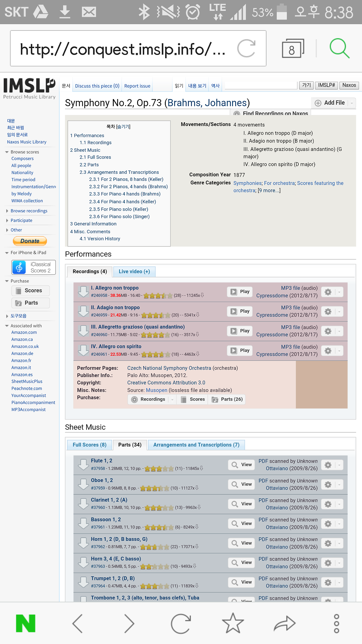Open the Add File dropdown arrow

352,103
